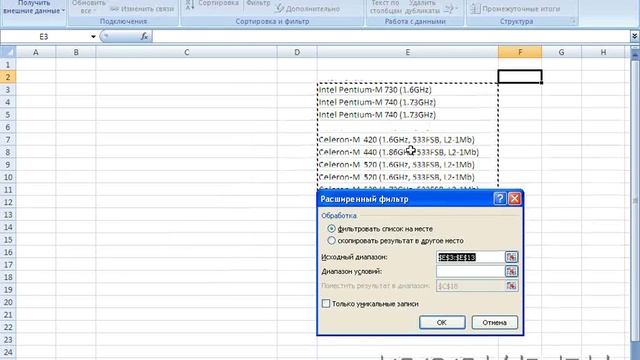Screen dimensions: 640x360
Task: Click the Исходный диапазон range field
Action: pyautogui.click(x=470, y=257)
